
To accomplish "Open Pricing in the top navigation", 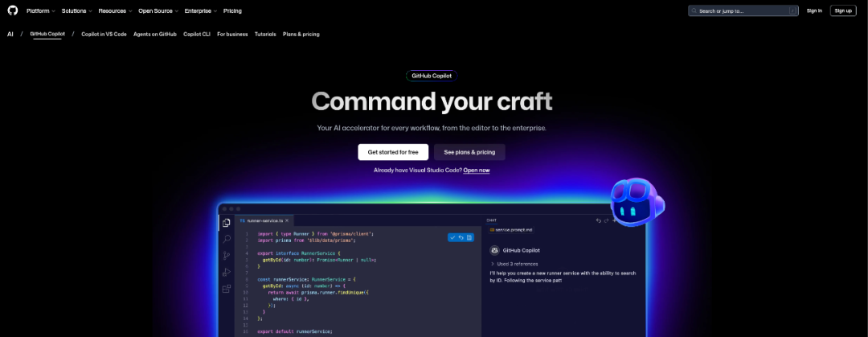I will click(232, 10).
